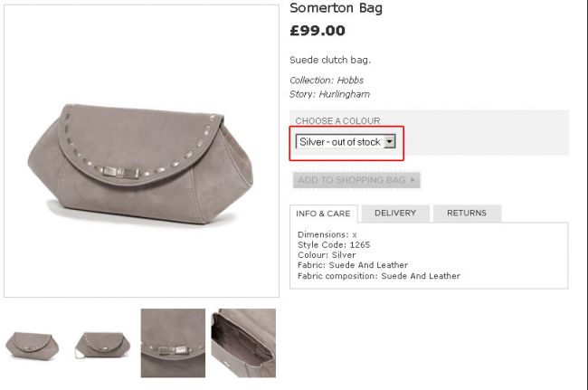588x390 pixels.
Task: Go to the Returns tab
Action: coord(467,214)
